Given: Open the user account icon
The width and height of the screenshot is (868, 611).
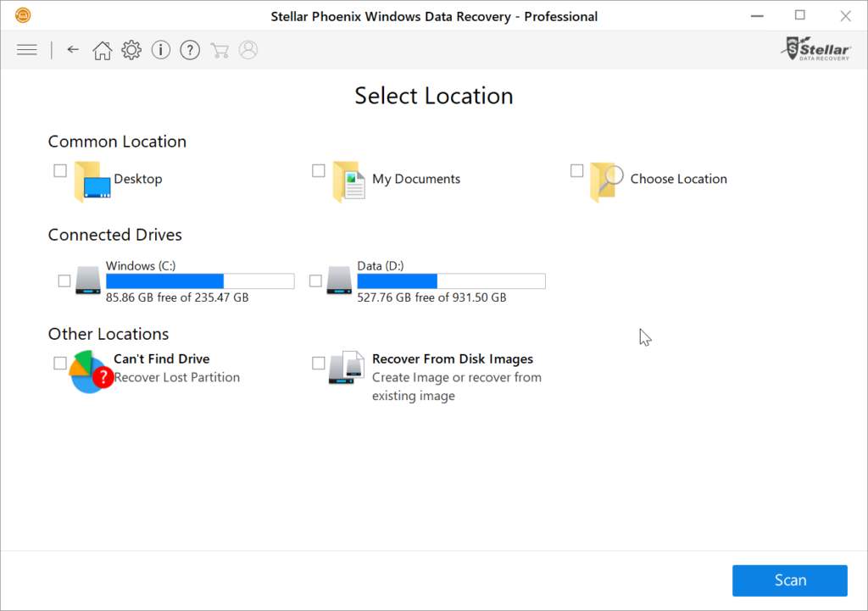Looking at the screenshot, I should tap(248, 50).
